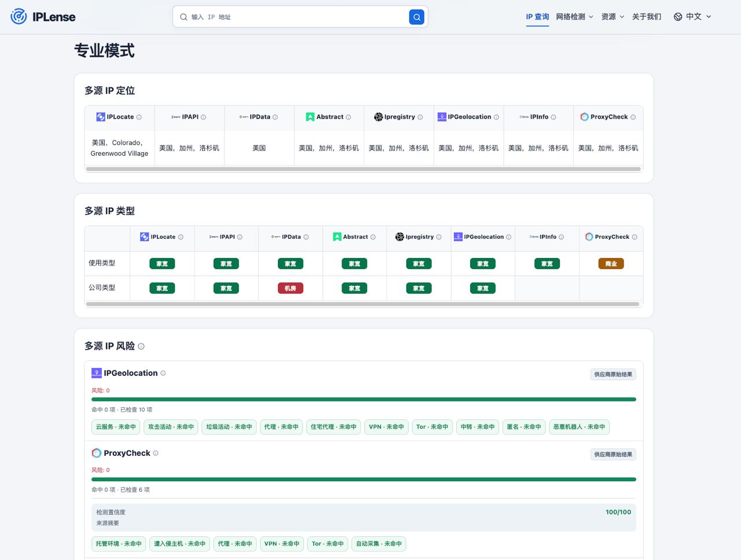Click ProxyCheck info icon in type table
The width and height of the screenshot is (741, 560).
(634, 237)
